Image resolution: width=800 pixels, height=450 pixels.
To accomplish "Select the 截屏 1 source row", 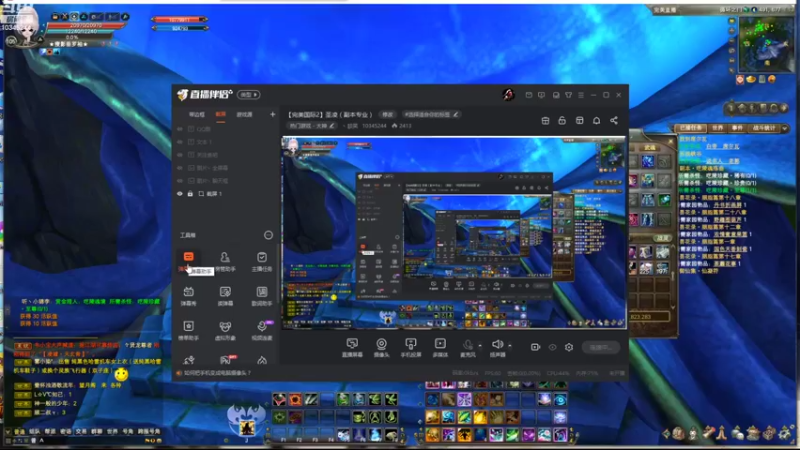I will coord(224,194).
